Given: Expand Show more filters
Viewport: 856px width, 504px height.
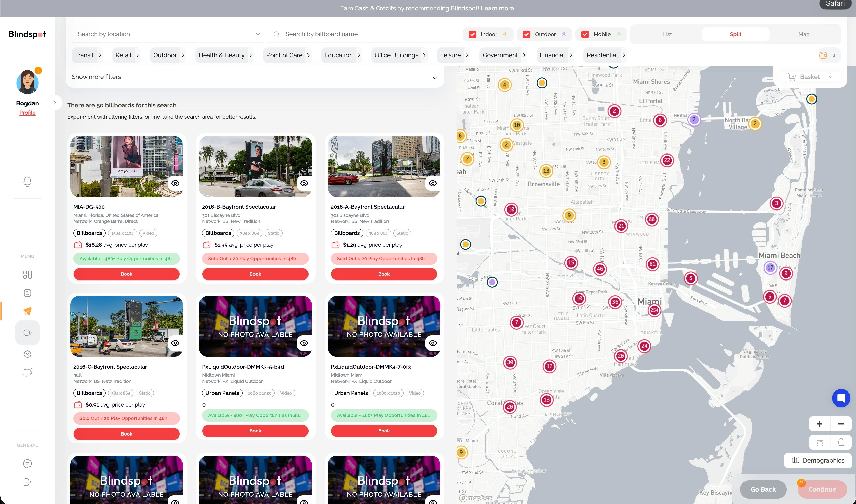Looking at the screenshot, I should coord(255,77).
